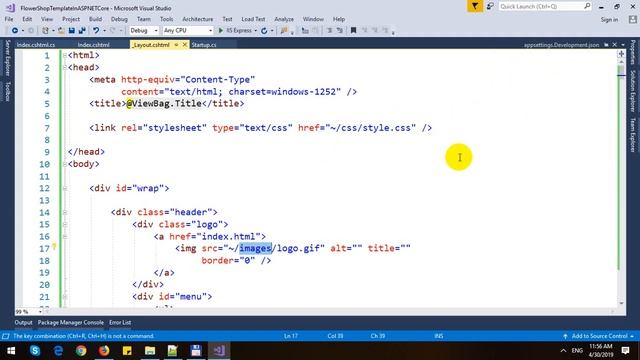Collapse the html element on line 1
Image resolution: width=640 pixels, height=360 pixels.
pos(65,55)
